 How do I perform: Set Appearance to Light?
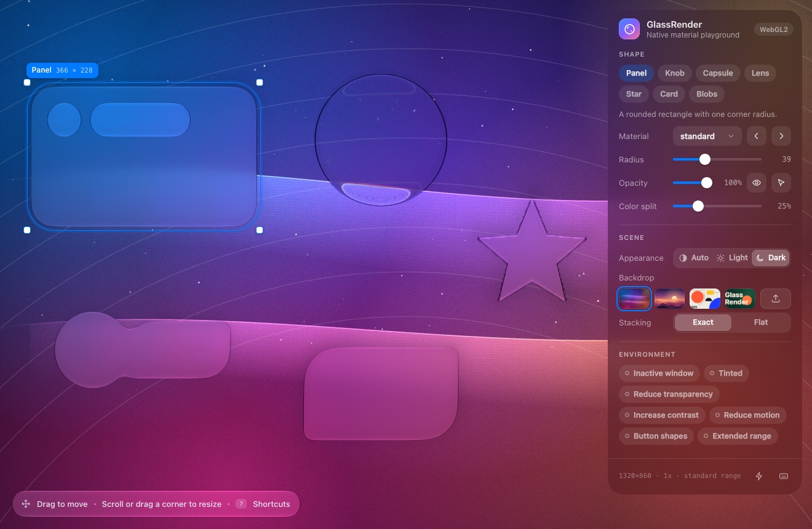tap(732, 258)
